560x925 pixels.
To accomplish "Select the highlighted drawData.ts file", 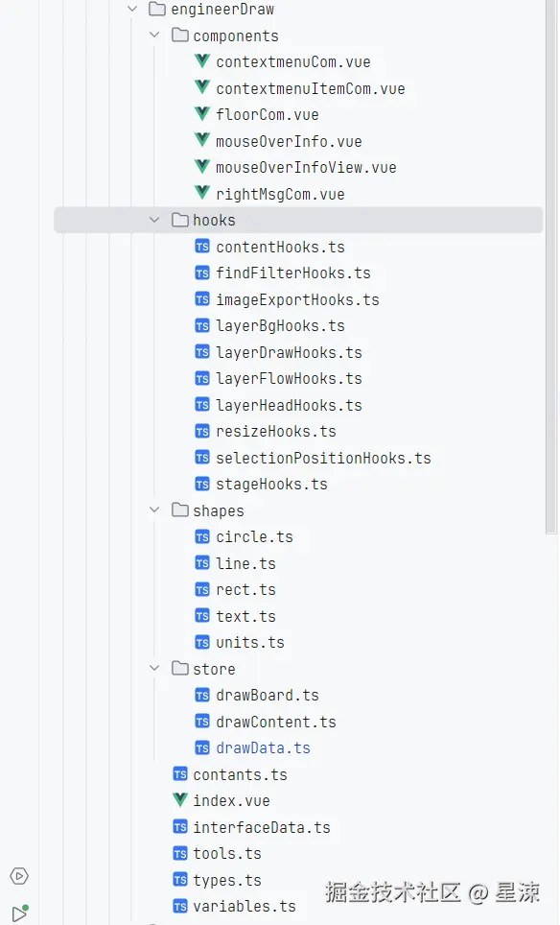I will pyautogui.click(x=263, y=748).
